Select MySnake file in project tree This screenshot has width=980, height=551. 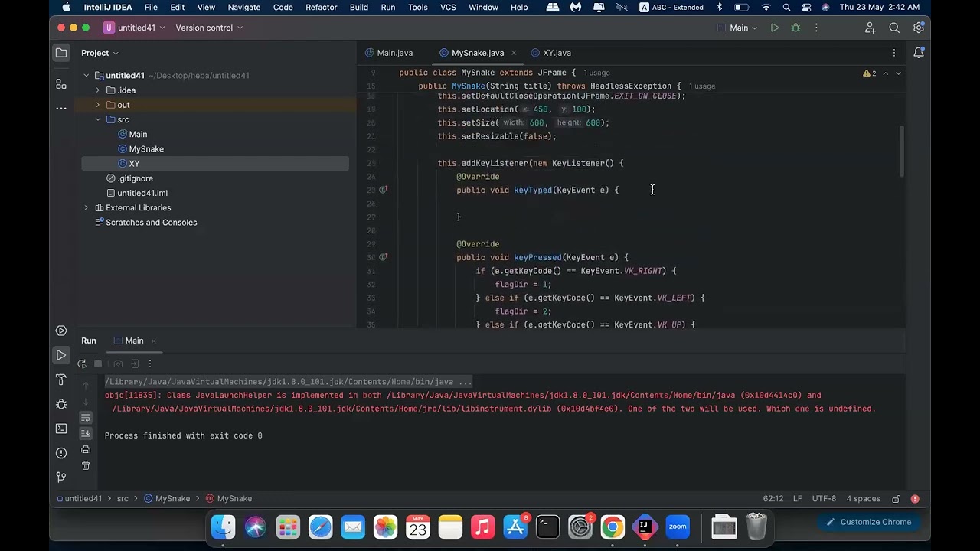pyautogui.click(x=146, y=149)
